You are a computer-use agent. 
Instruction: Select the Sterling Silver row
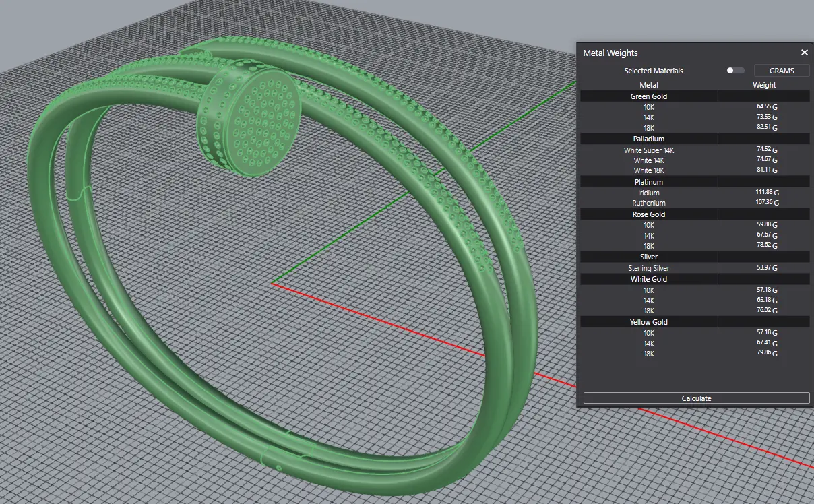coord(695,268)
